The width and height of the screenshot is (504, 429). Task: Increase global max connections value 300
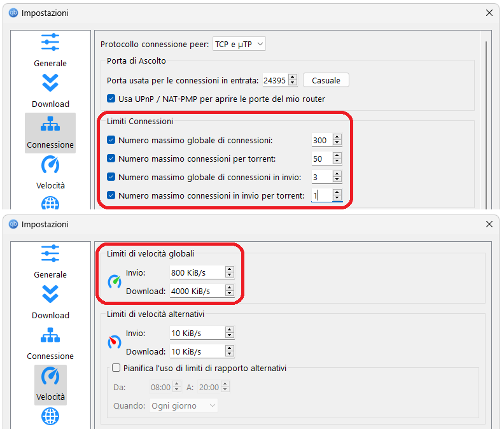pos(337,137)
